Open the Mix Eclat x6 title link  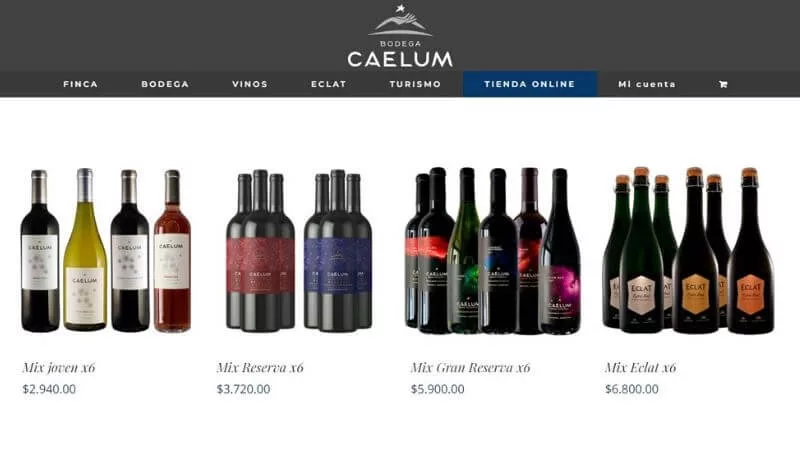[x=641, y=367]
